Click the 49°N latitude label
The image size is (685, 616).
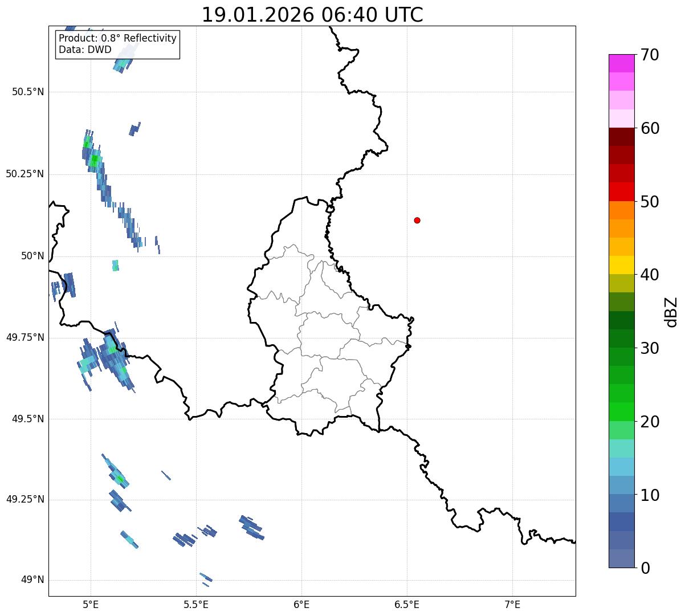(x=32, y=580)
